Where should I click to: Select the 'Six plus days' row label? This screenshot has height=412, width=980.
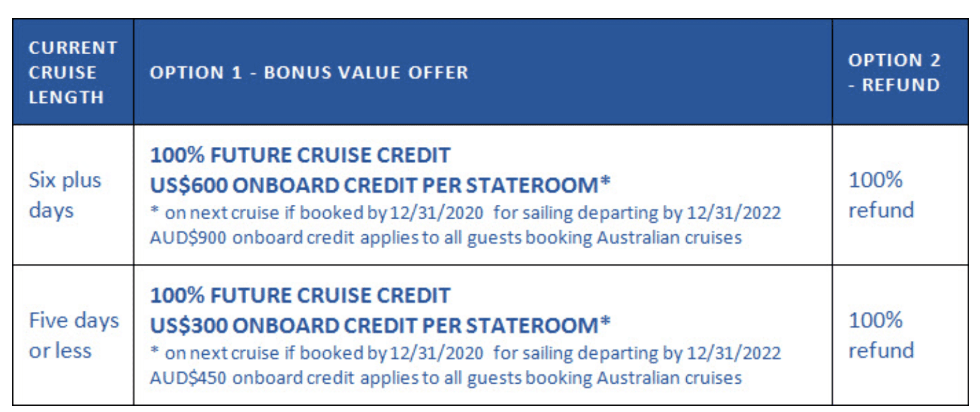pos(65,195)
